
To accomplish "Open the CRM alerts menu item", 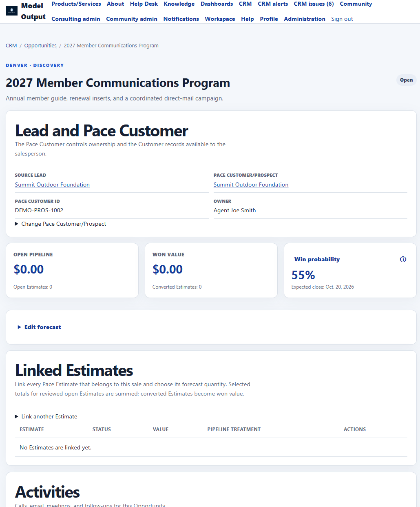I will pyautogui.click(x=273, y=4).
